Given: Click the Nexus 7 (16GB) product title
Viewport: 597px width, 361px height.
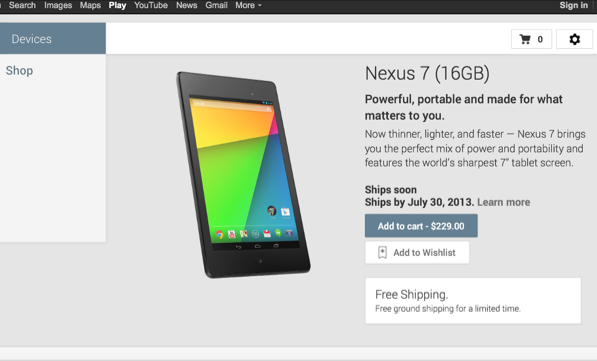Looking at the screenshot, I should point(427,73).
